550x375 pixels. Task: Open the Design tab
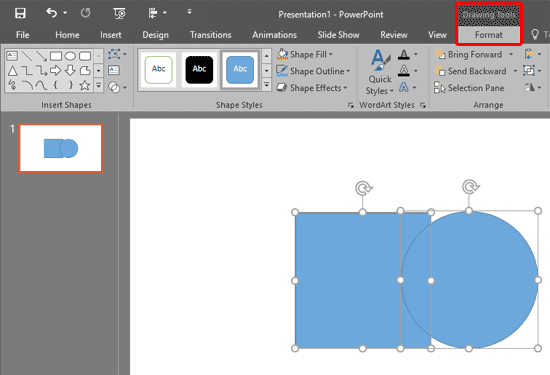(155, 35)
